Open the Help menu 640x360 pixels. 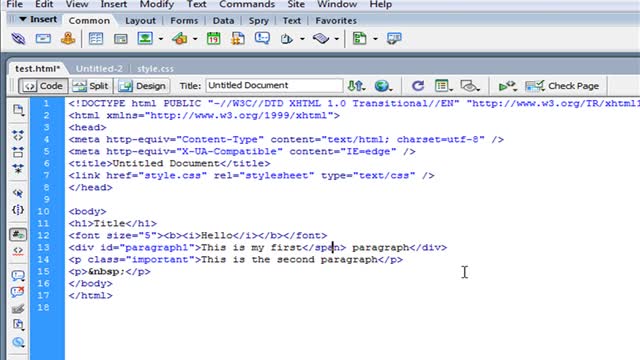click(380, 4)
